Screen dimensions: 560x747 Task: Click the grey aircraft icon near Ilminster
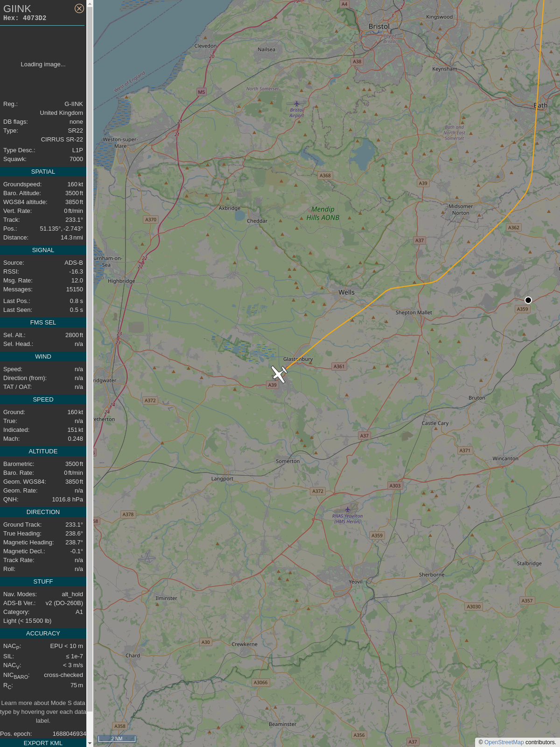tap(147, 557)
